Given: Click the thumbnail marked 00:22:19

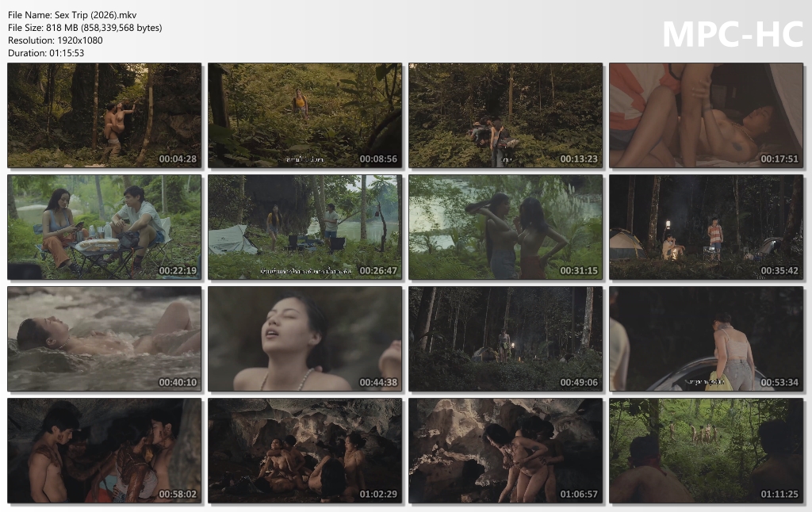Looking at the screenshot, I should 105,227.
